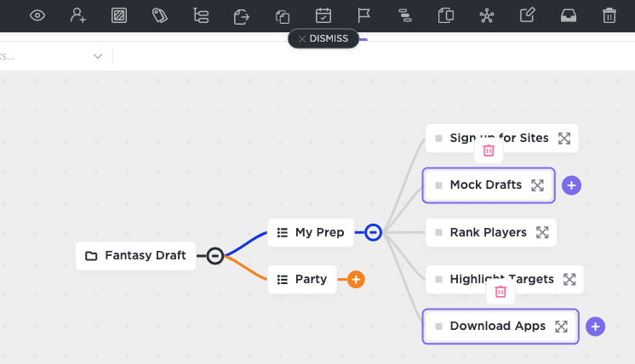The height and width of the screenshot is (364, 635).
Task: Click the add assignee person icon
Action: pos(78,15)
